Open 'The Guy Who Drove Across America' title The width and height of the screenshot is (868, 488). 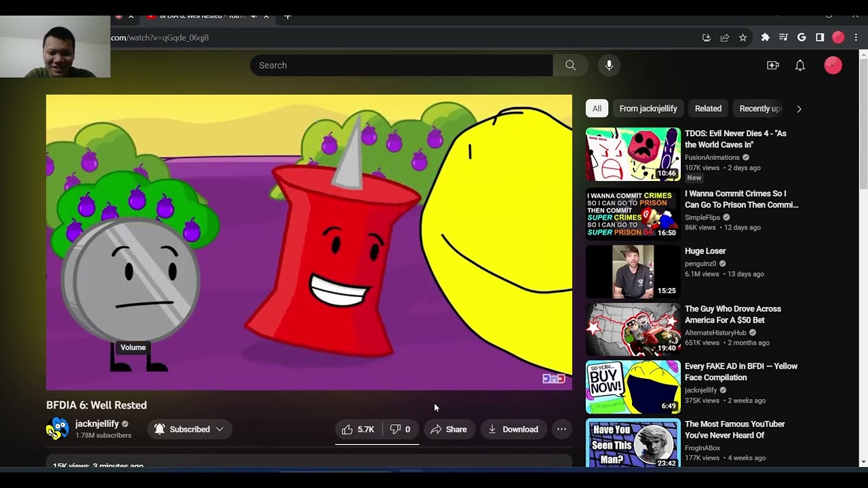(x=733, y=314)
